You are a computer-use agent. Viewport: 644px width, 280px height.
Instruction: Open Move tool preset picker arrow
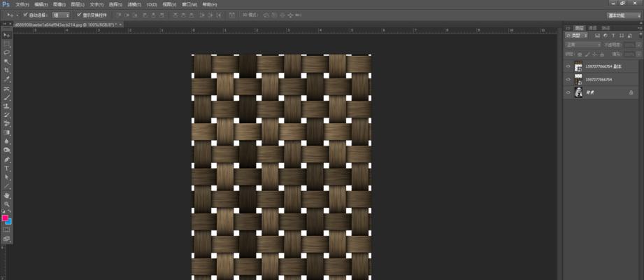pyautogui.click(x=17, y=15)
